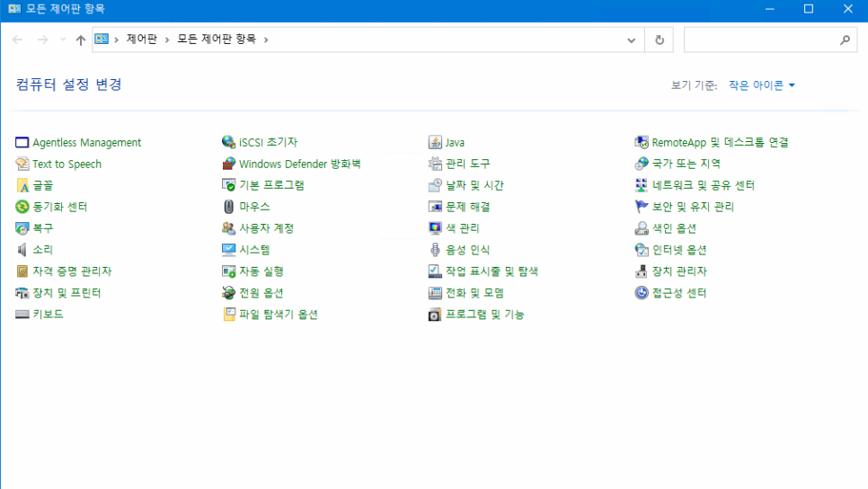Open the 인터넷 옵션 link text

click(679, 250)
